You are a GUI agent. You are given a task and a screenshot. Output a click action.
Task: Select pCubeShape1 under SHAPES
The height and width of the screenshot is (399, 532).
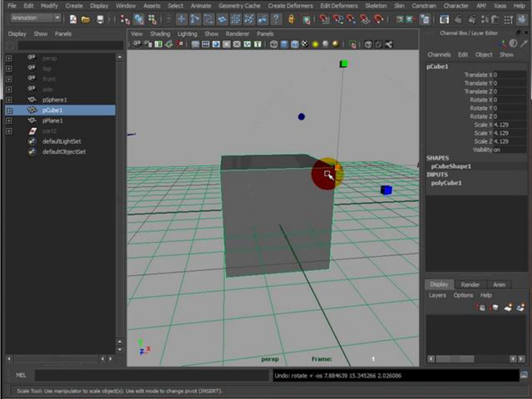pos(451,166)
